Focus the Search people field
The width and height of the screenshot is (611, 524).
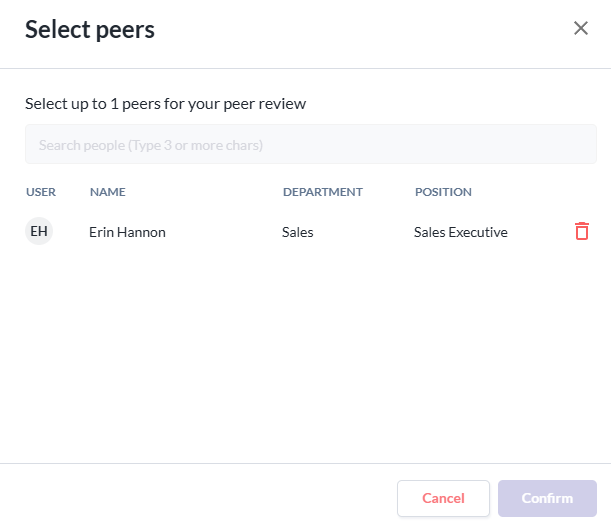tap(310, 145)
